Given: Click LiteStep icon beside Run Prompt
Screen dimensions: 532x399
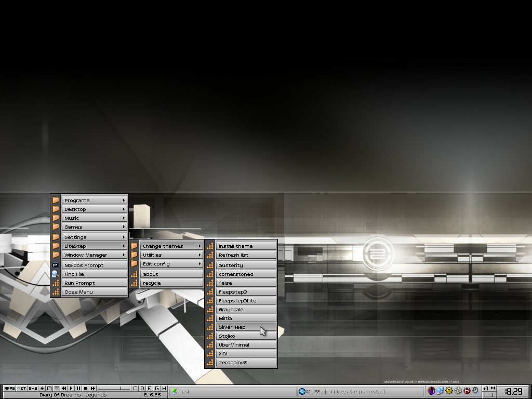Looking at the screenshot, I should [x=56, y=283].
